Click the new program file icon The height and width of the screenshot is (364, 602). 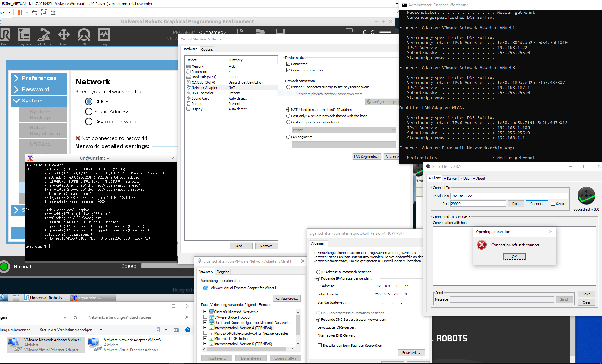click(x=240, y=31)
